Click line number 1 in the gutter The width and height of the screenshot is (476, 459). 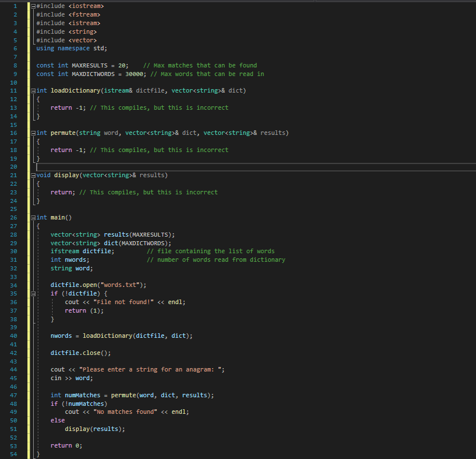coord(15,6)
